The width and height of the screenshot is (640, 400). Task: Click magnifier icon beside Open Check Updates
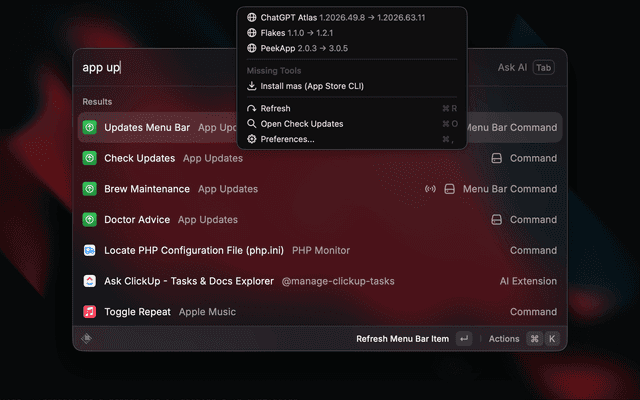point(252,124)
